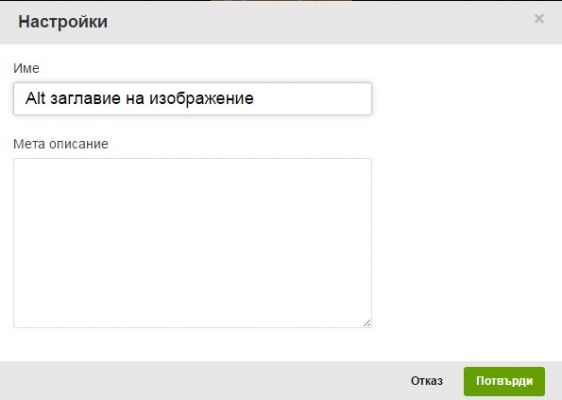Click the textarea resize grip icon
This screenshot has width=562, height=400.
(367, 323)
